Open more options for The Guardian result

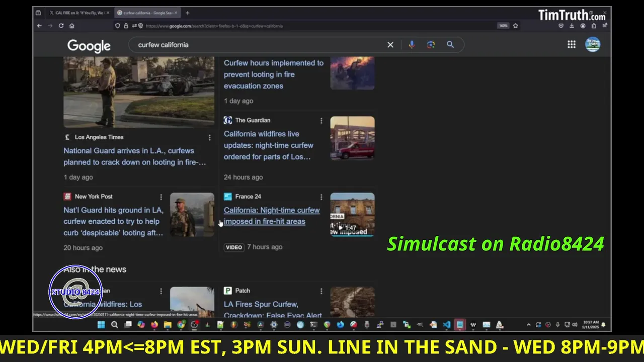[x=321, y=121]
